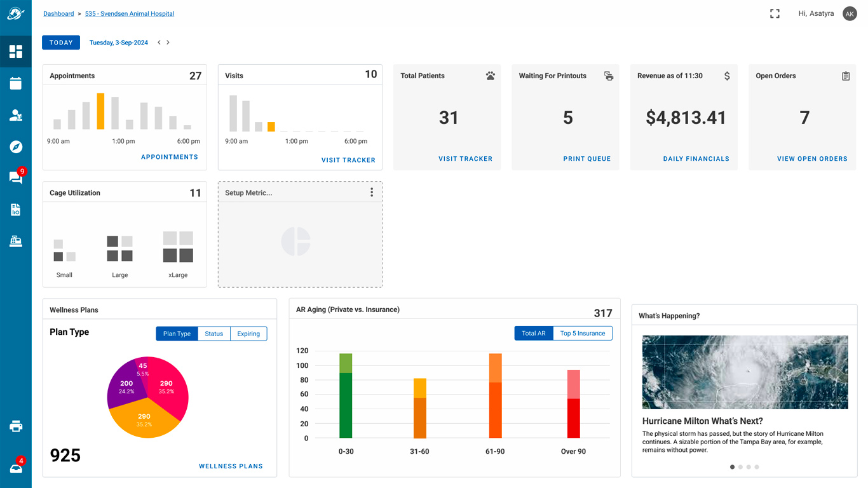
Task: Open the compass navigation sidebar icon
Action: click(16, 147)
